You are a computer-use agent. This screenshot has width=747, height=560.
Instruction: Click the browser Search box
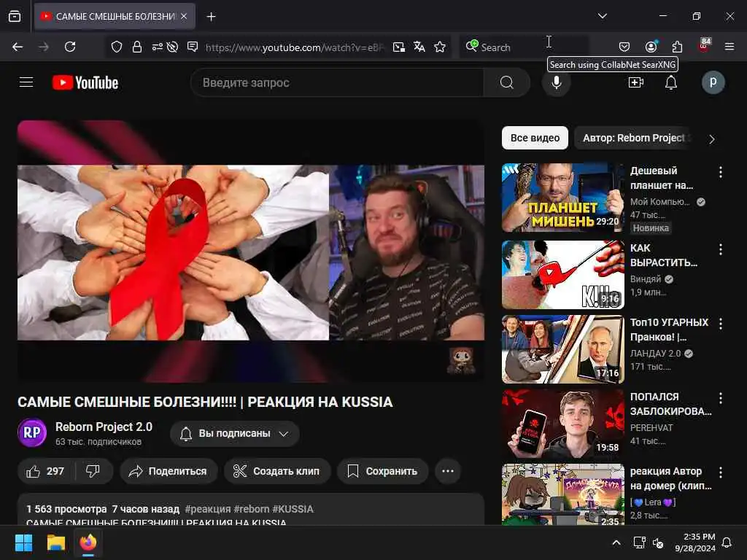[524, 47]
